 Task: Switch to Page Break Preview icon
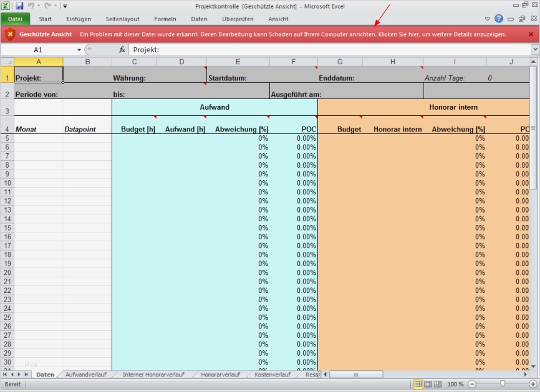[437, 384]
